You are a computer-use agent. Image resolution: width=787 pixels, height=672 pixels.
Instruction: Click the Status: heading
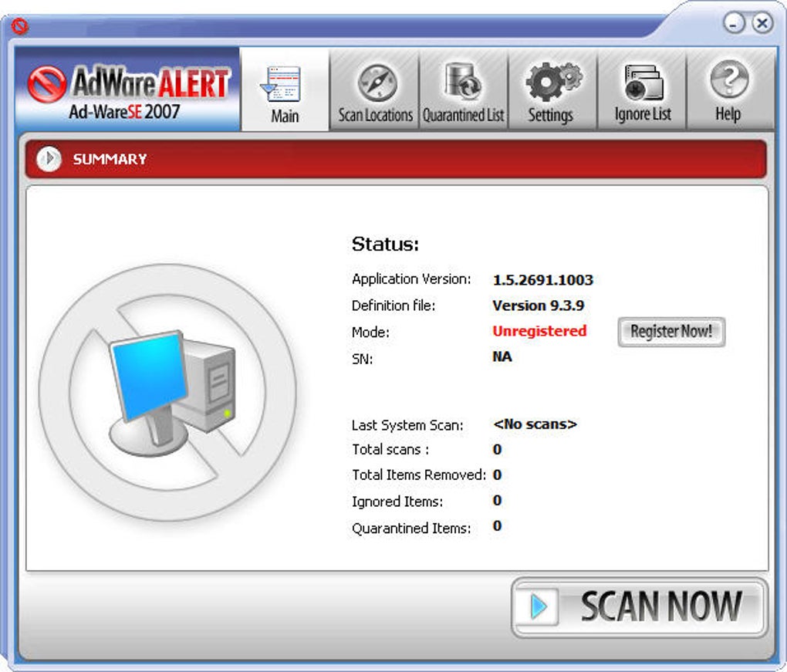385,245
